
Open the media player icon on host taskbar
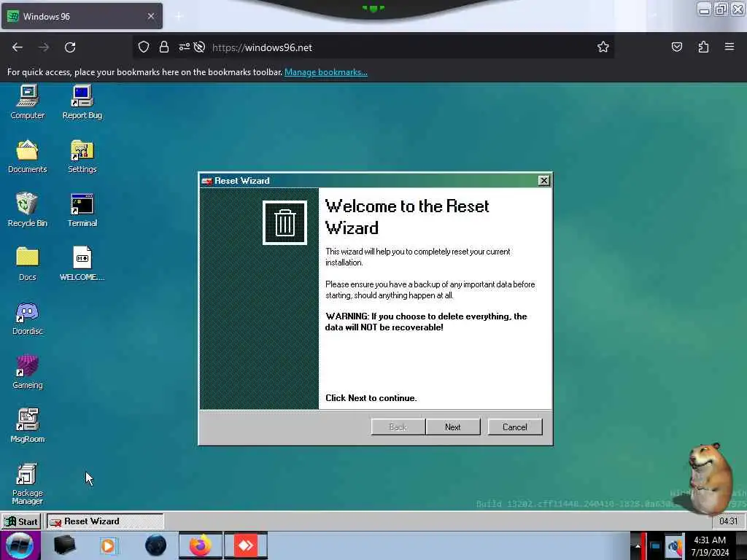point(108,545)
